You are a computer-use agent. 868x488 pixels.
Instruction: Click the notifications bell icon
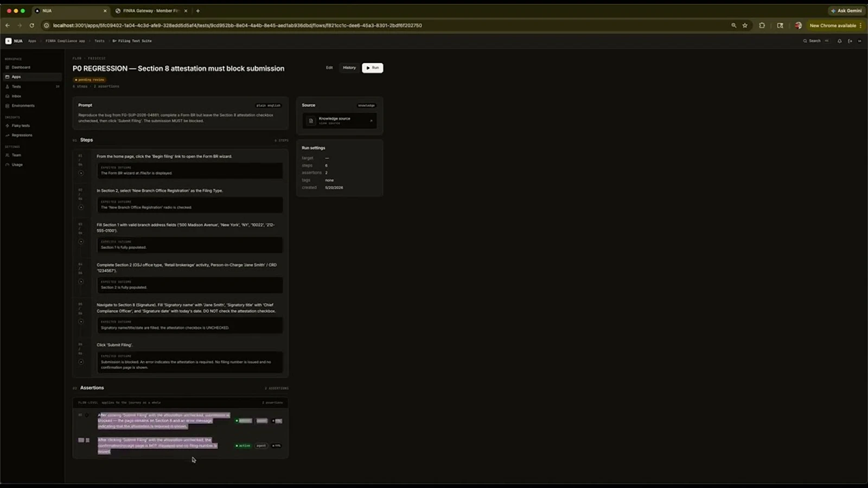[x=839, y=41]
